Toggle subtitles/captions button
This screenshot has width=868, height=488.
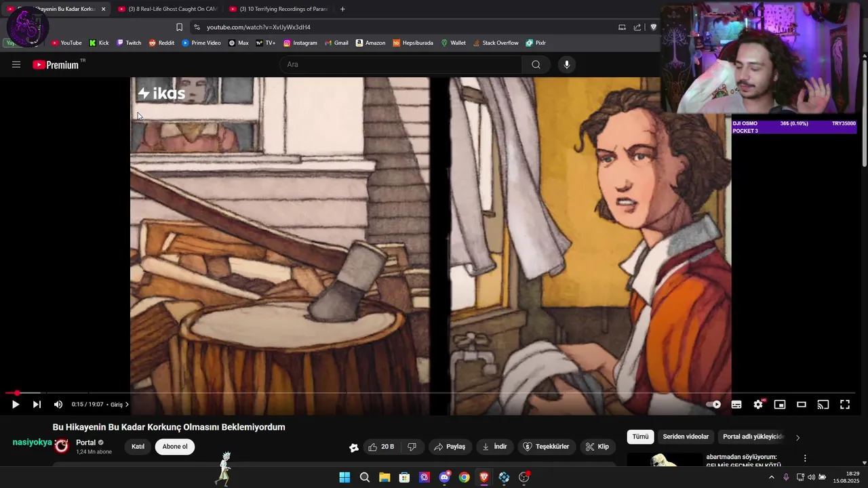pyautogui.click(x=736, y=405)
